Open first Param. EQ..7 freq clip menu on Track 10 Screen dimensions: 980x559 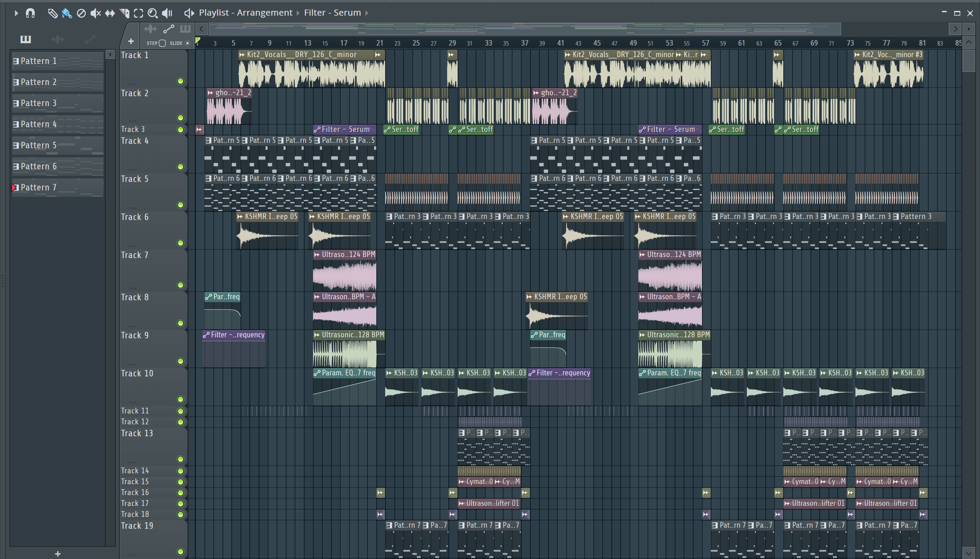(317, 373)
